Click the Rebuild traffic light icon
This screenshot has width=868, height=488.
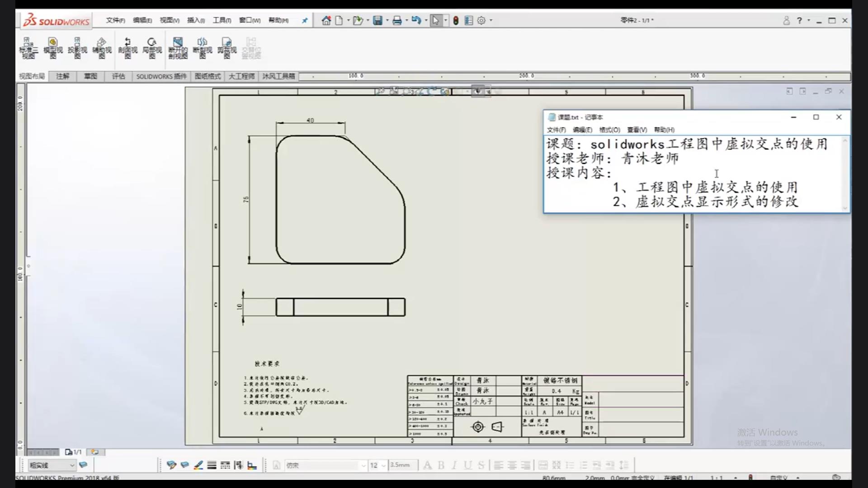point(456,20)
